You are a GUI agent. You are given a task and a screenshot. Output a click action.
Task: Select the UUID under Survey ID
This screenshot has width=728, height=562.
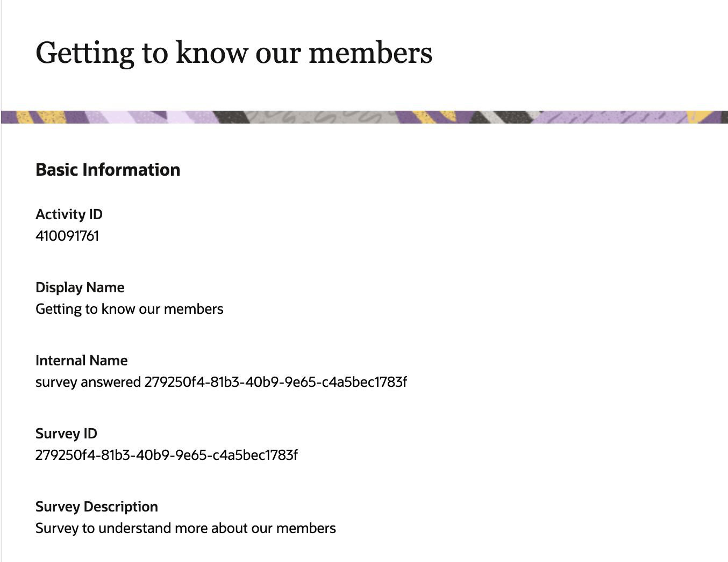pyautogui.click(x=166, y=455)
